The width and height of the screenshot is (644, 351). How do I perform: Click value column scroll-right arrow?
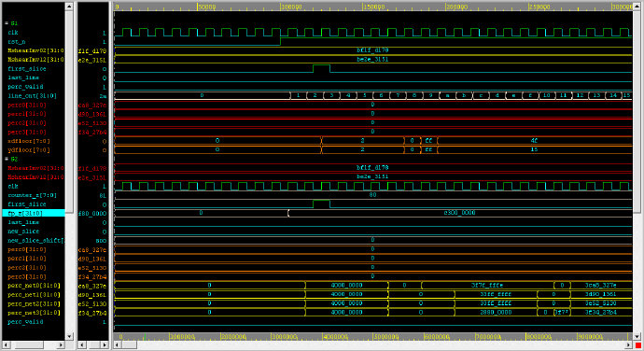105,344
